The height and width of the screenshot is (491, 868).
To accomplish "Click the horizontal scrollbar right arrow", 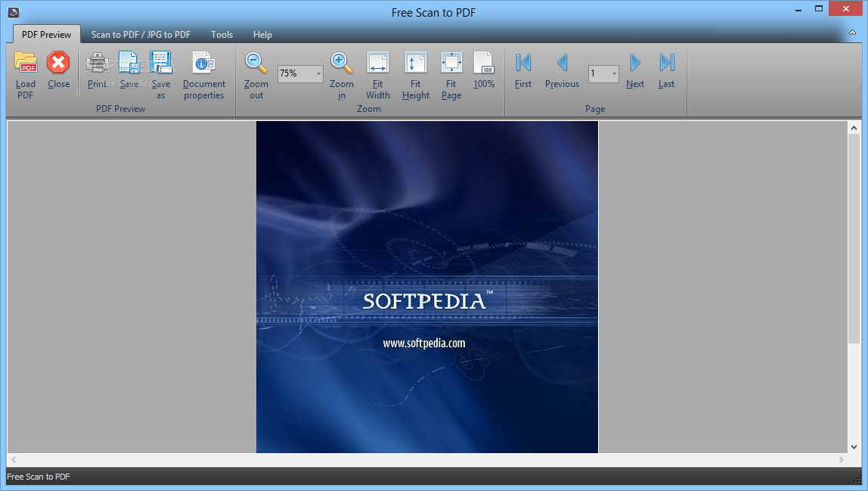I will click(x=842, y=459).
